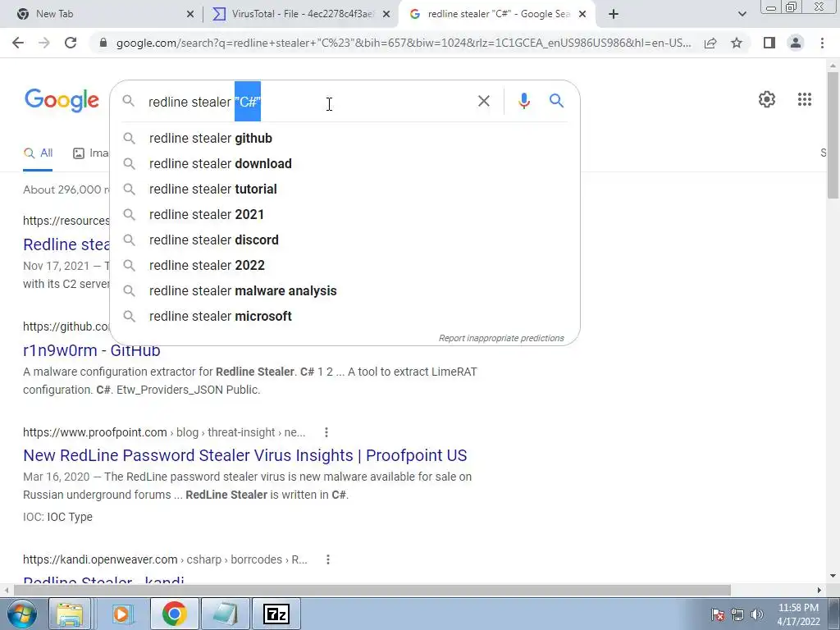The height and width of the screenshot is (630, 840).
Task: Open the Windows Start menu
Action: pyautogui.click(x=22, y=614)
